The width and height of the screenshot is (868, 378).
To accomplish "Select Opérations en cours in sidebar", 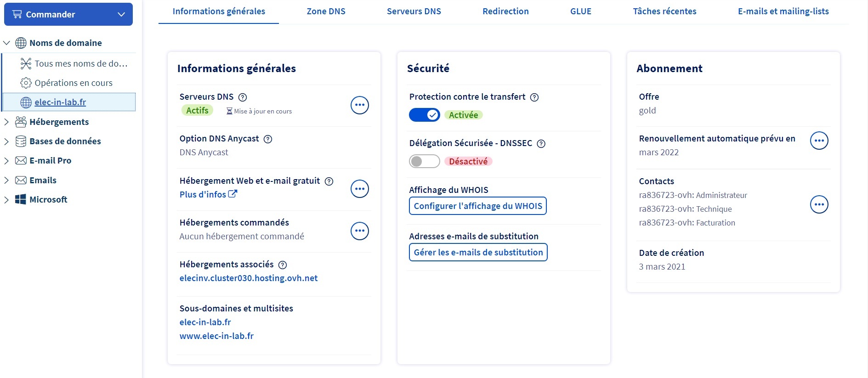I will pos(74,83).
